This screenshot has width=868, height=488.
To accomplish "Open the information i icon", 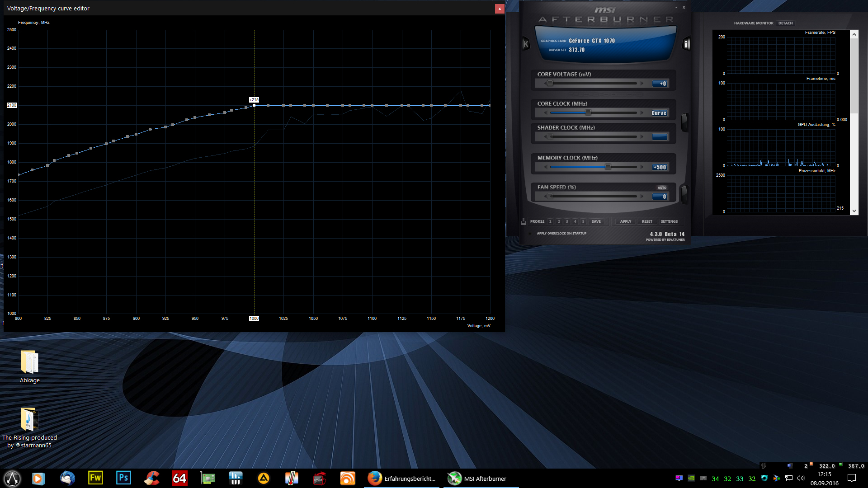I will [x=686, y=44].
